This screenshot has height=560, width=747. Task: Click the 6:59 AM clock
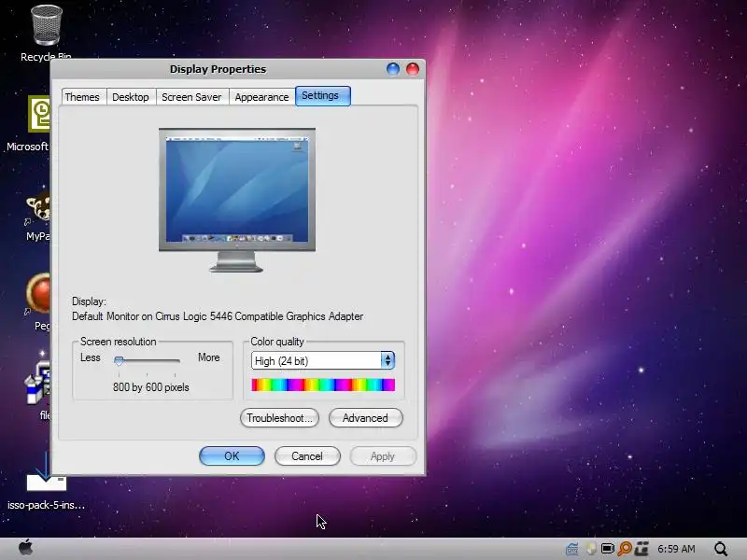676,549
